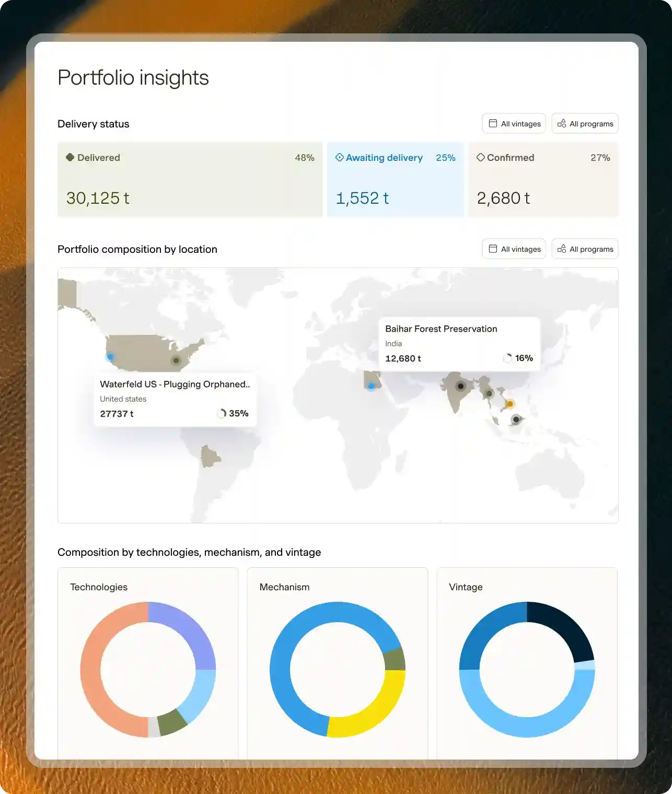
Task: Click the 27737 t value in Waterfeld card
Action: click(117, 414)
